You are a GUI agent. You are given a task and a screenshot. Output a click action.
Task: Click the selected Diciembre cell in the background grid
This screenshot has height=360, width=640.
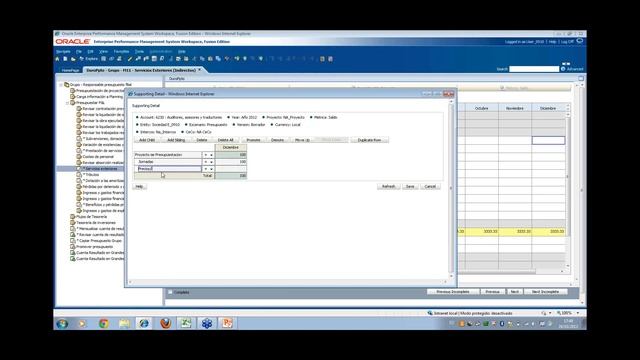click(x=548, y=140)
